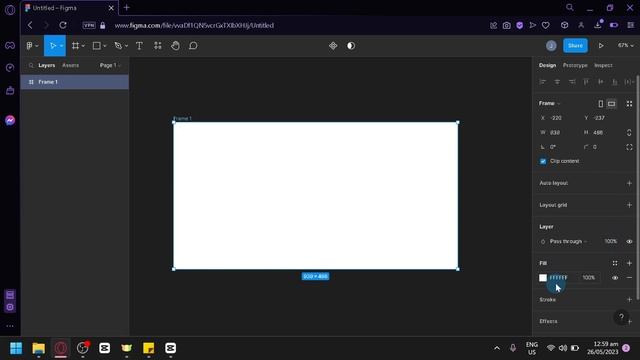Click the Align top icon
Viewport: 640px width, 360px height.
click(586, 82)
